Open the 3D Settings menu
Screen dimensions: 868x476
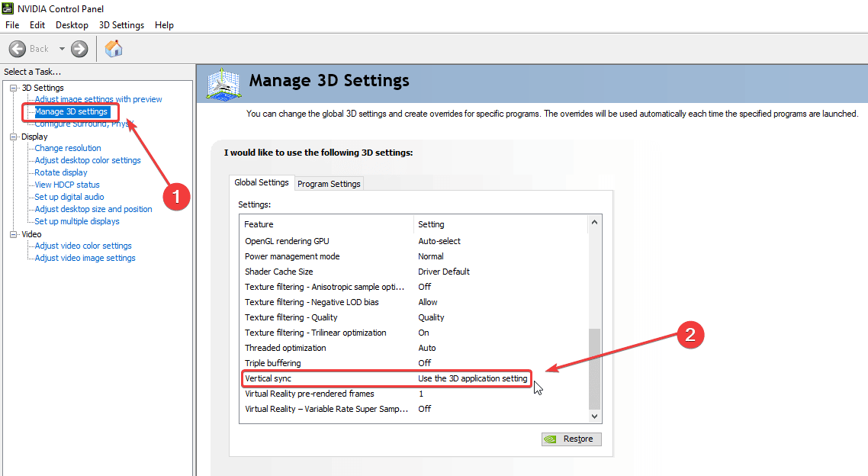pyautogui.click(x=121, y=25)
